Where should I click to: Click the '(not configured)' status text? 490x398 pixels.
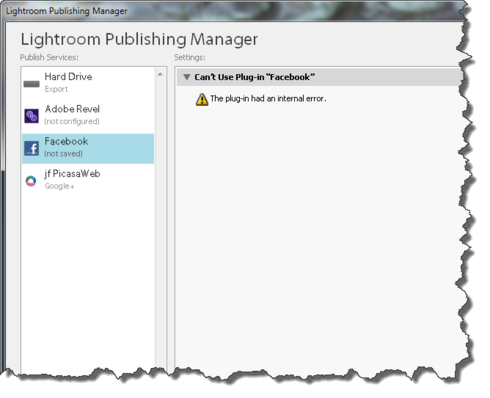coord(72,121)
